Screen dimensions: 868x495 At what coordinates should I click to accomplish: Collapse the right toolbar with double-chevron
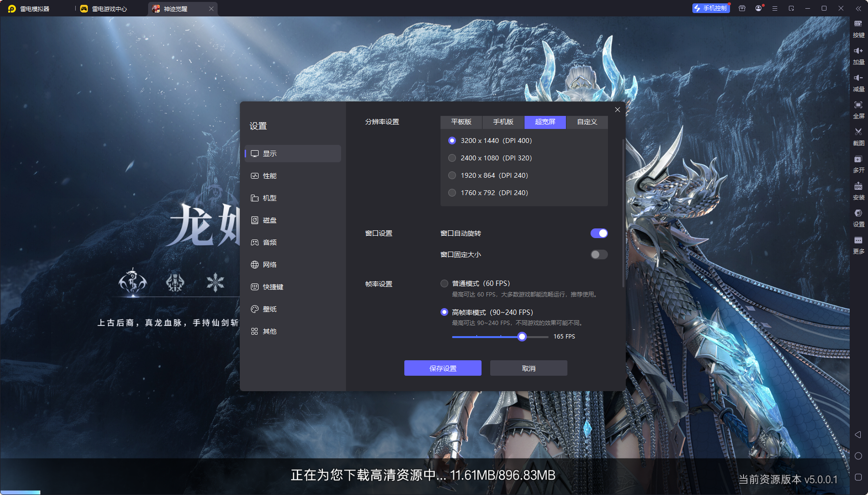pyautogui.click(x=858, y=9)
